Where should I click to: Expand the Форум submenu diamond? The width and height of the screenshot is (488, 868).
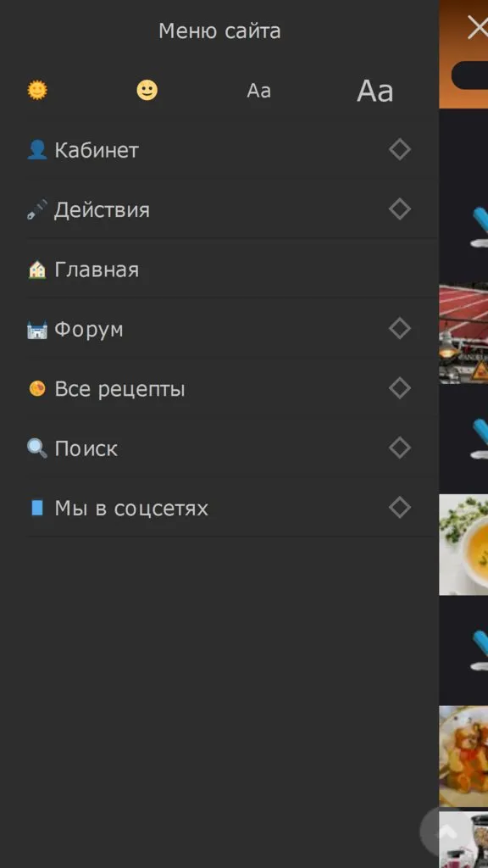pyautogui.click(x=400, y=328)
